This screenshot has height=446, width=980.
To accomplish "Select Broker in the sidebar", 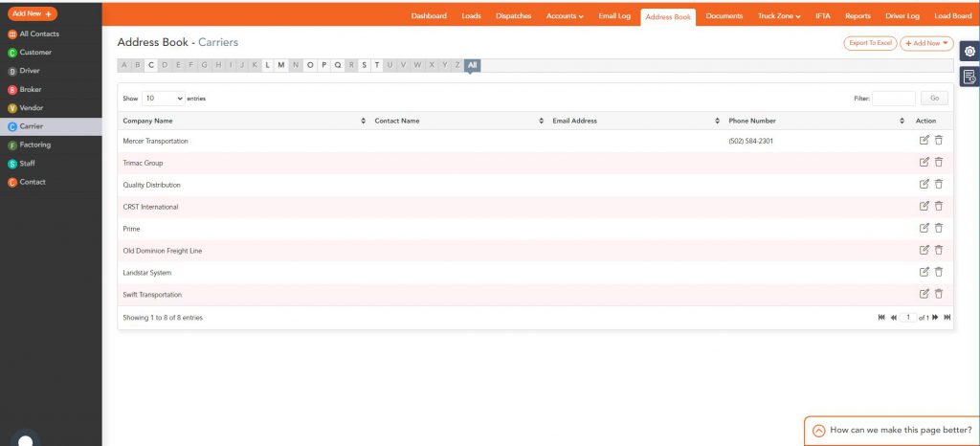I will point(30,89).
